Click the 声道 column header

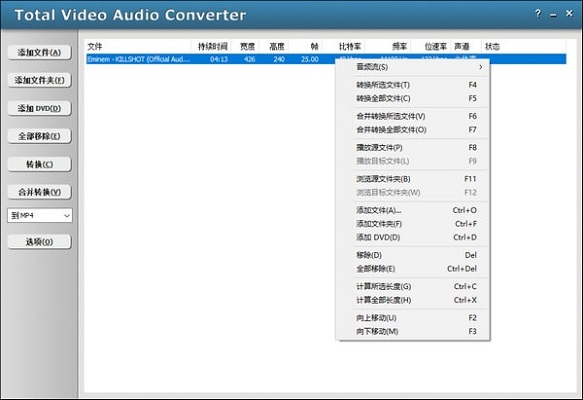[466, 46]
